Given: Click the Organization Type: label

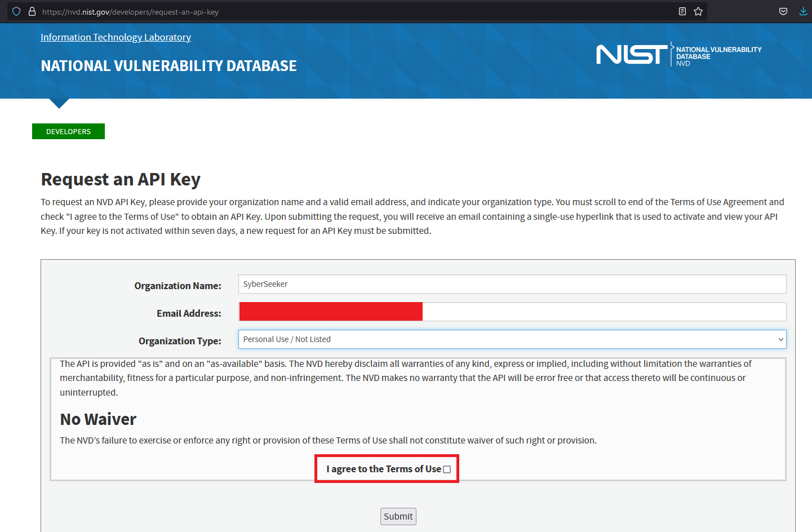Looking at the screenshot, I should click(x=180, y=341).
